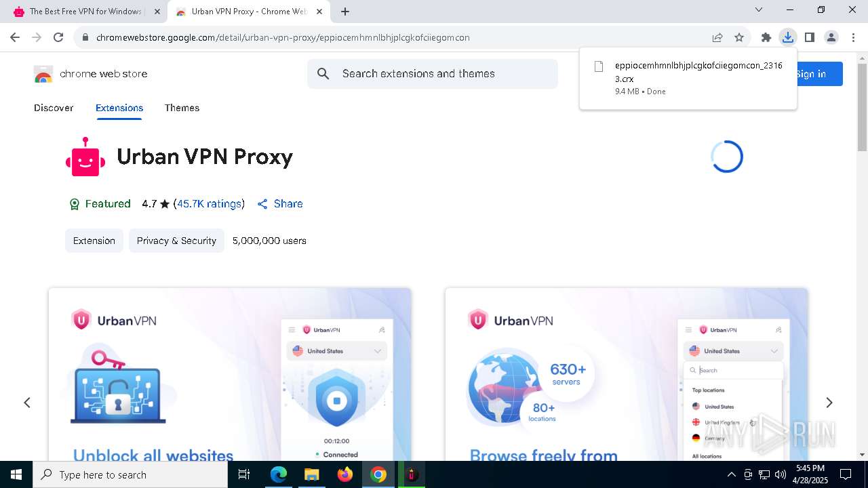Click the Featured badge icon
This screenshot has height=488, width=868.
coord(75,204)
